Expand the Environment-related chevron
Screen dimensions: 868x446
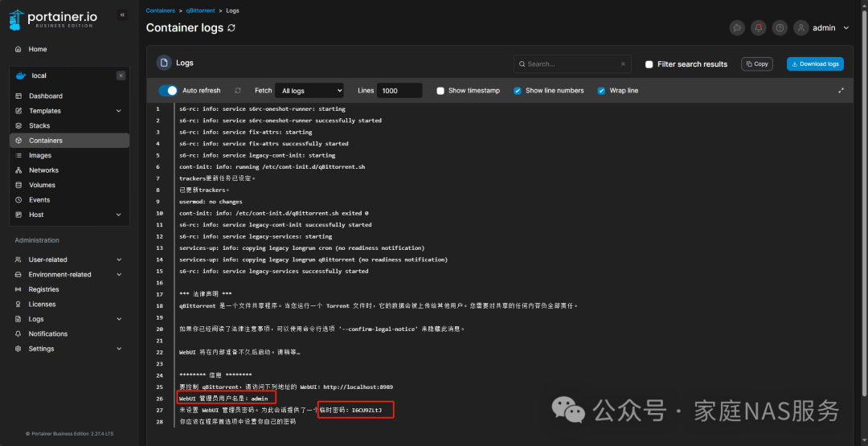119,275
